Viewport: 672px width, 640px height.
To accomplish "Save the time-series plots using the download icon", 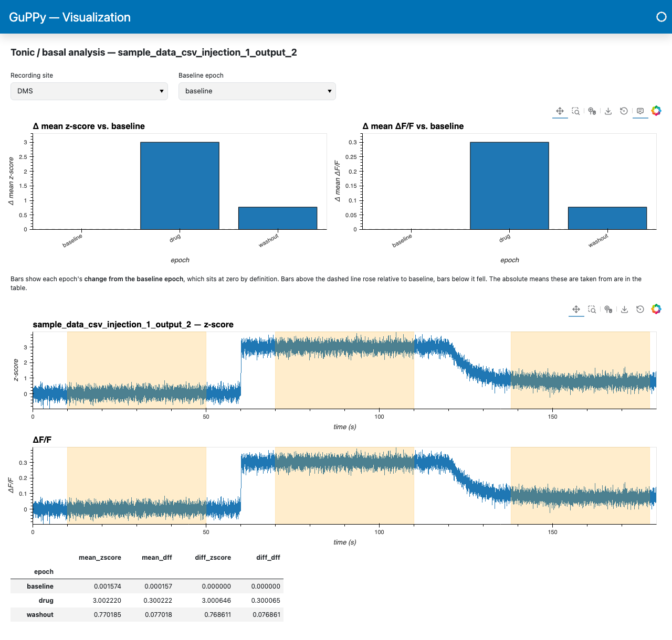I will point(624,309).
